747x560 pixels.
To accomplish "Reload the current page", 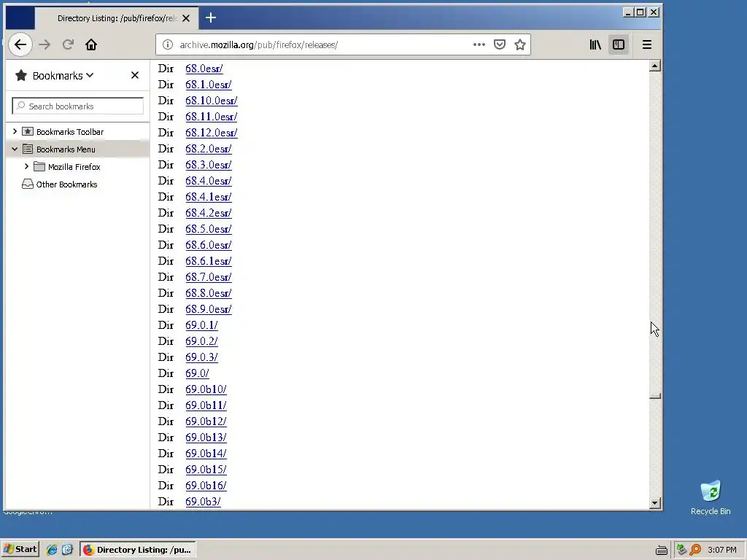I will 68,44.
